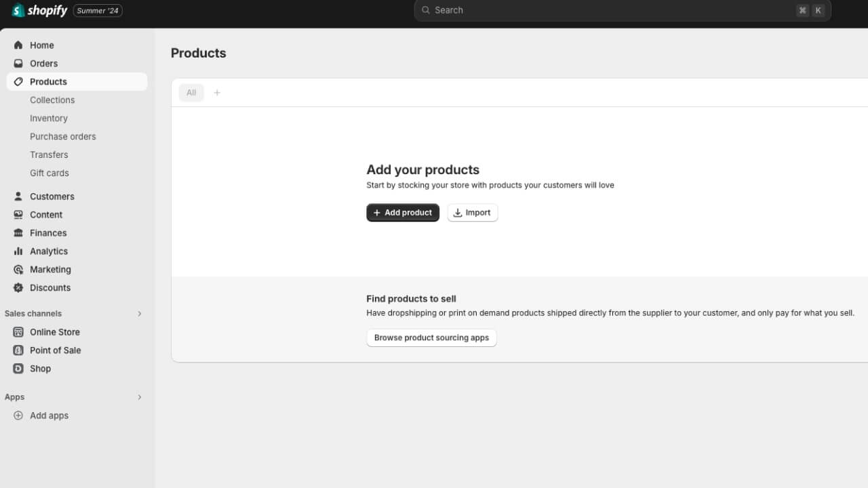Image resolution: width=868 pixels, height=488 pixels.
Task: Open the Shop channel icon
Action: coord(18,368)
